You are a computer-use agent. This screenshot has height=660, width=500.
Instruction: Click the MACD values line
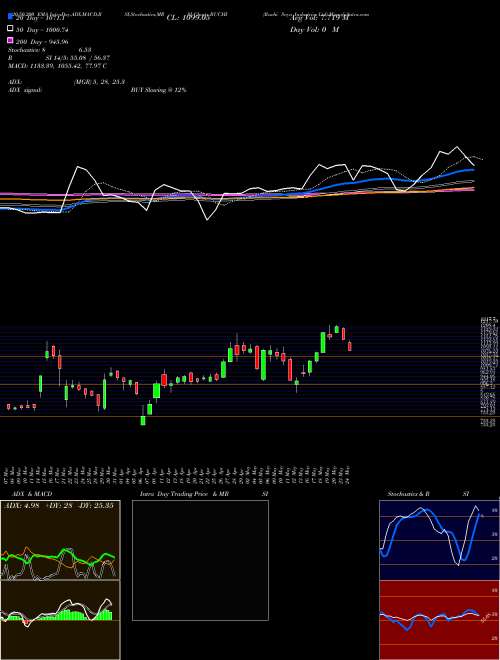57,66
